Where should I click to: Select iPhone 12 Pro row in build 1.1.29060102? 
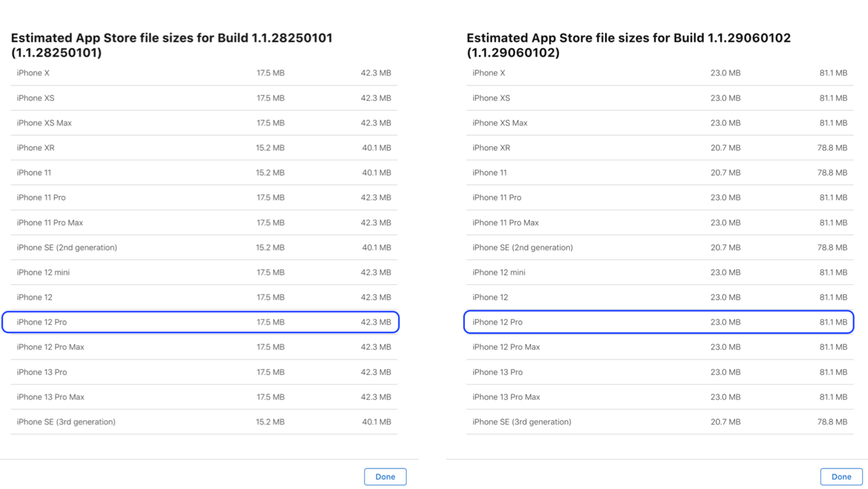click(659, 322)
